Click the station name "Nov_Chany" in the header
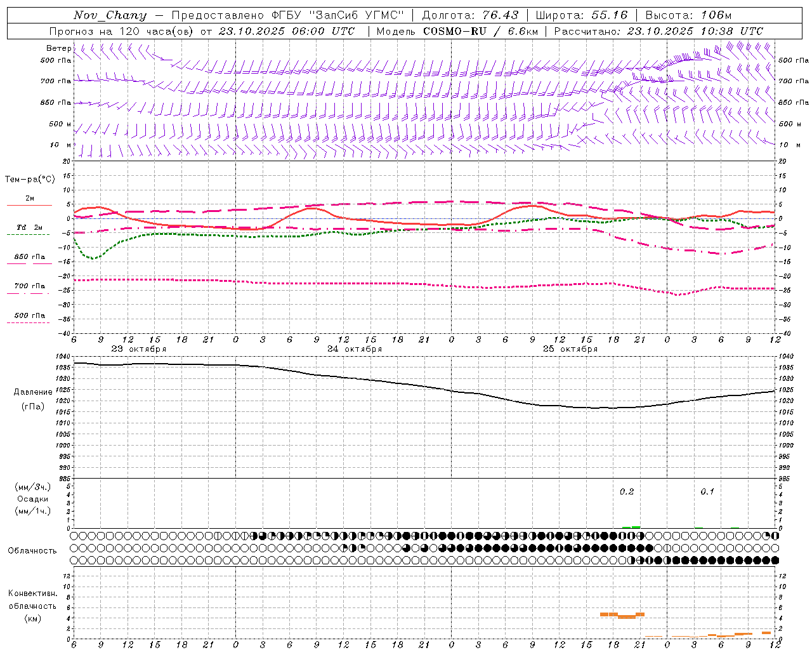The height and width of the screenshot is (650, 812). 110,15
